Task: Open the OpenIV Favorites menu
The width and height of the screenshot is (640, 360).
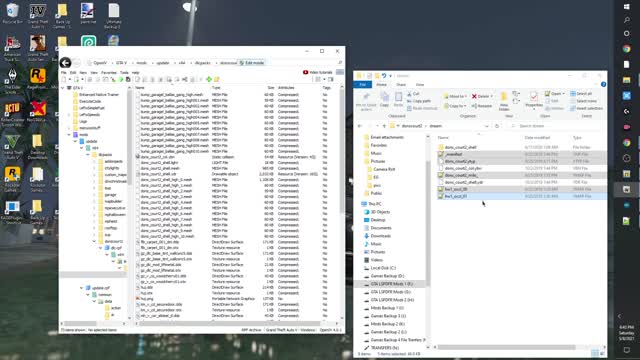Action: 109,73
